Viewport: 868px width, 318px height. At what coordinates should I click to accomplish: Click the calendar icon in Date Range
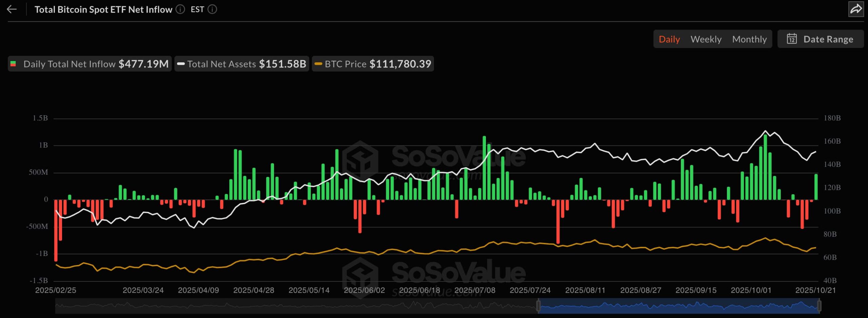(x=791, y=39)
